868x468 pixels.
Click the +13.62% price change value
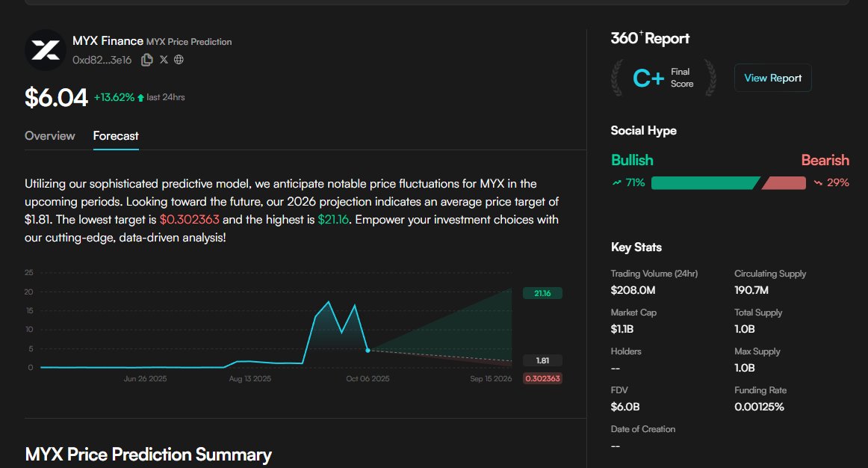(x=114, y=97)
